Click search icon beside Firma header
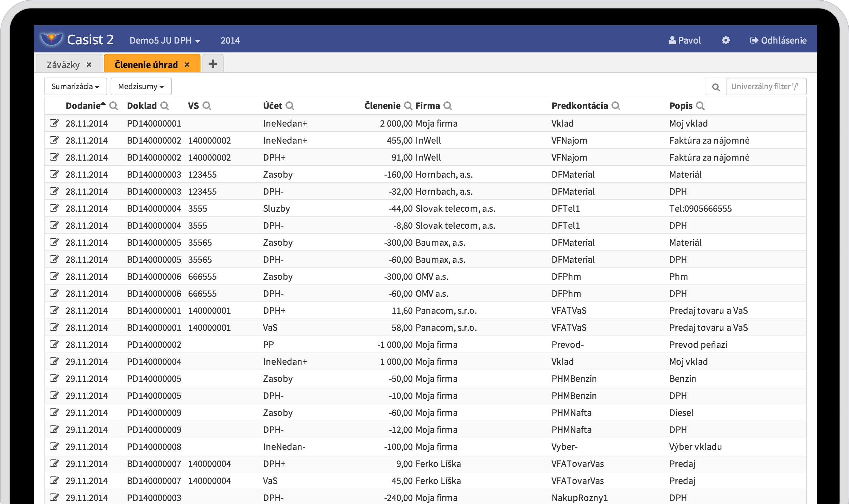Image resolution: width=849 pixels, height=504 pixels. click(448, 106)
